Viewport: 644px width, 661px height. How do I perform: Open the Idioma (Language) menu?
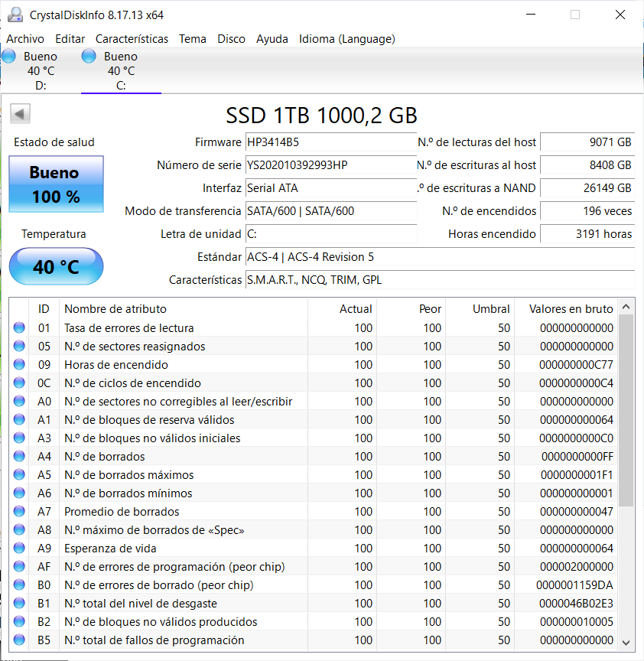(346, 39)
